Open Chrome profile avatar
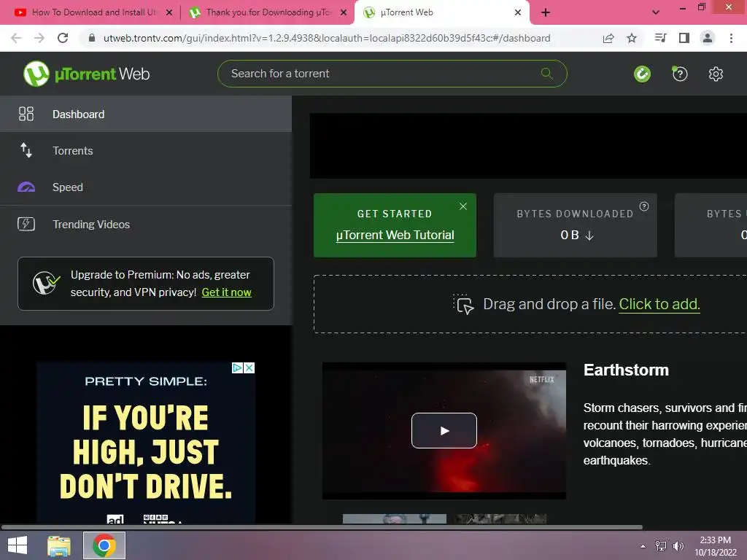The width and height of the screenshot is (747, 560). click(708, 38)
